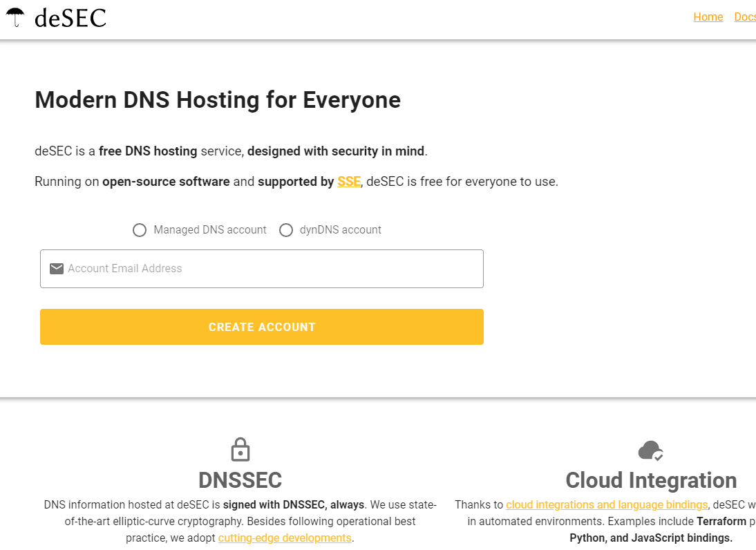Go to the Docs navigation link
The image size is (756, 550).
744,17
